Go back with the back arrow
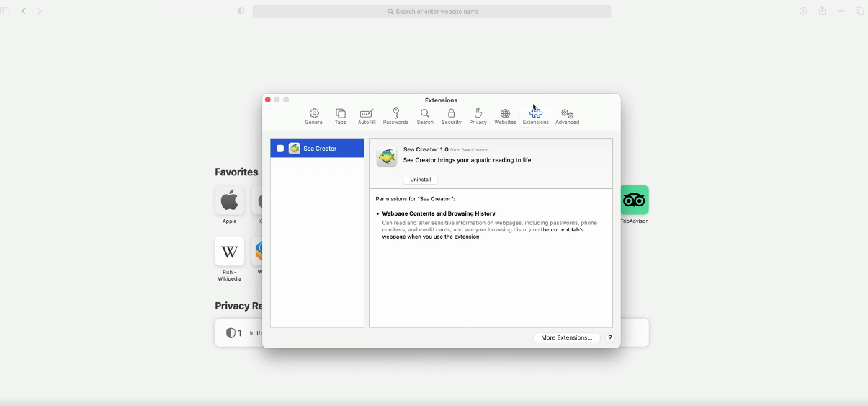 (24, 12)
